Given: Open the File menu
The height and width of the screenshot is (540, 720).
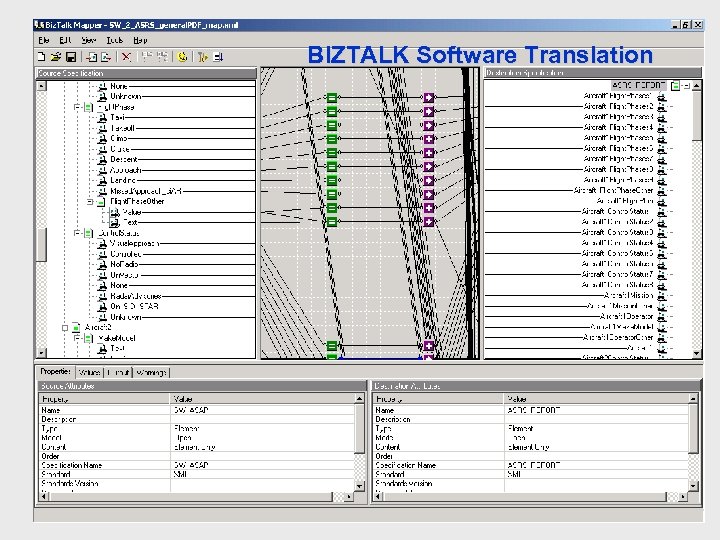Looking at the screenshot, I should [x=44, y=40].
